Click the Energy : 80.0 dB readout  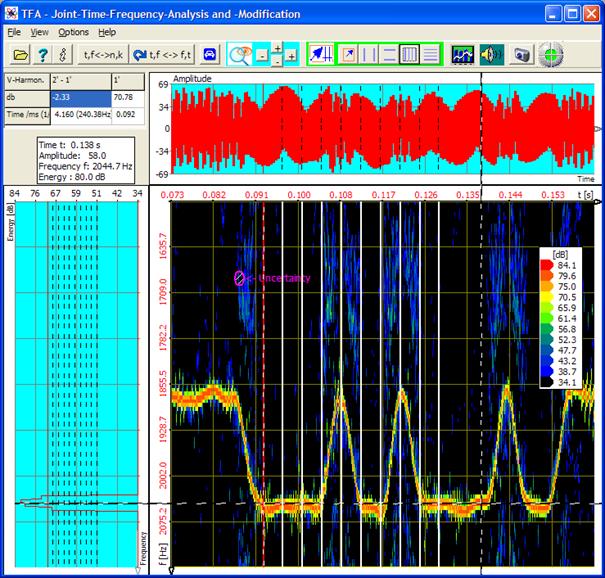coord(72,177)
